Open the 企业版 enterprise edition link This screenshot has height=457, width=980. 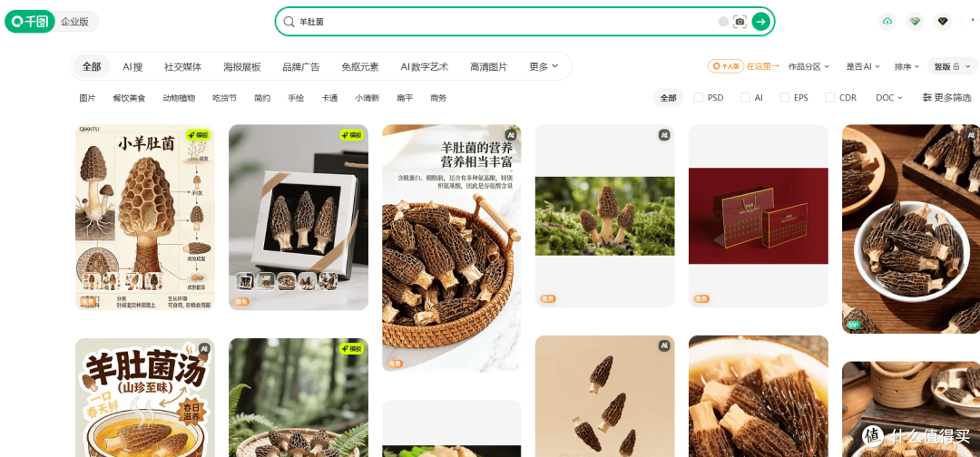[x=75, y=22]
